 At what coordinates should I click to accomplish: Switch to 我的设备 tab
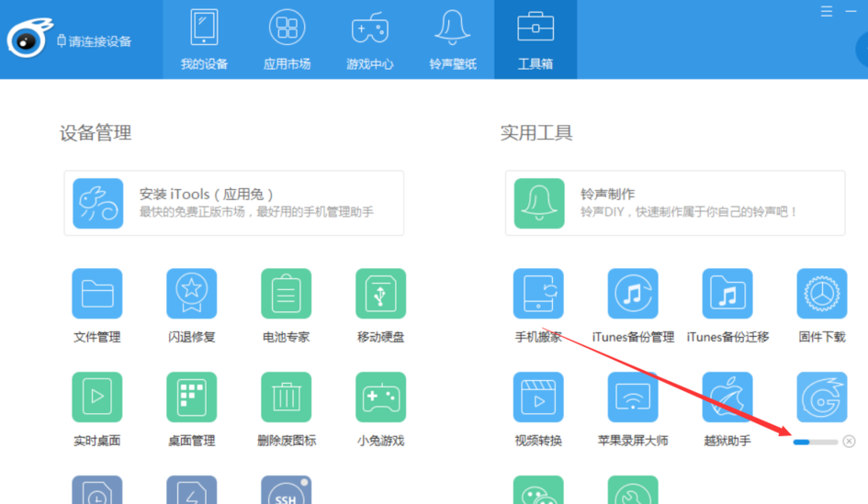click(x=204, y=39)
